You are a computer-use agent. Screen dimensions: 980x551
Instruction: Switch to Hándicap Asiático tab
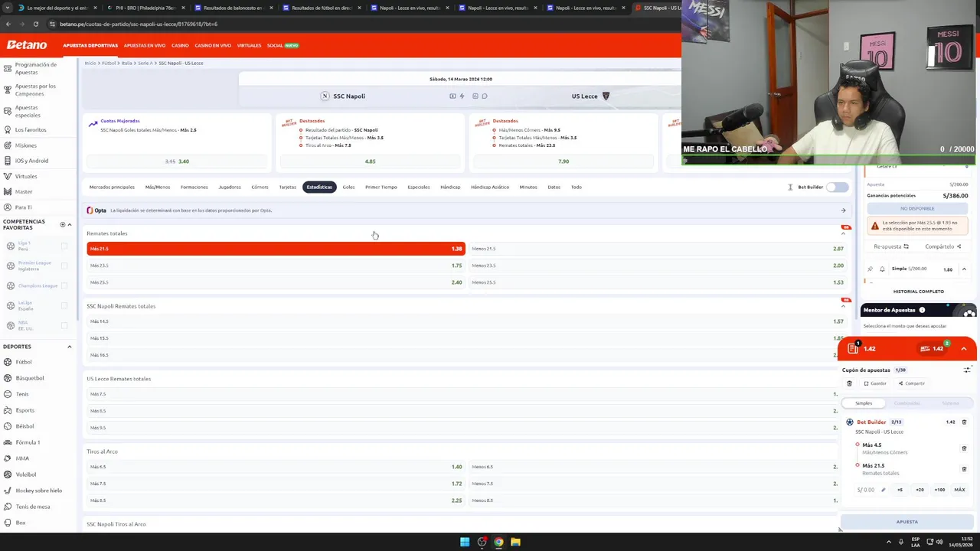490,187
